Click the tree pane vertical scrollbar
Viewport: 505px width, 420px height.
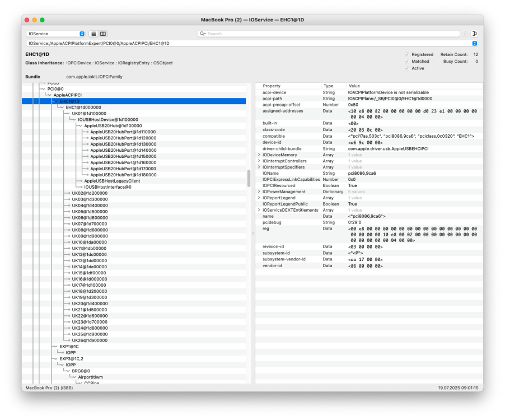click(249, 178)
